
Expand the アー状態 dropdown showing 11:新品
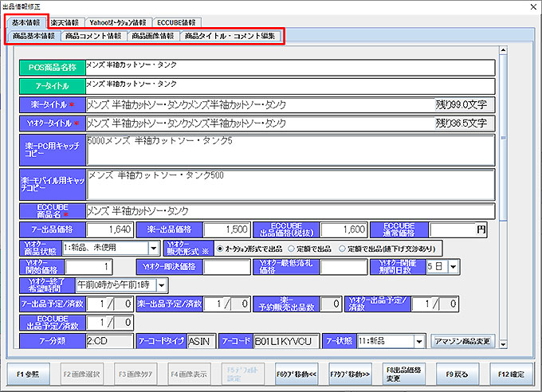coord(419,341)
